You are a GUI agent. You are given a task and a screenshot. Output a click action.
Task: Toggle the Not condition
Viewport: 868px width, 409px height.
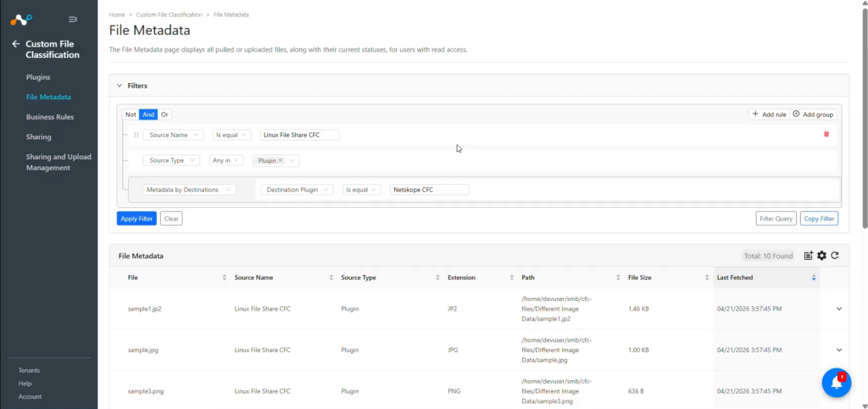point(131,115)
